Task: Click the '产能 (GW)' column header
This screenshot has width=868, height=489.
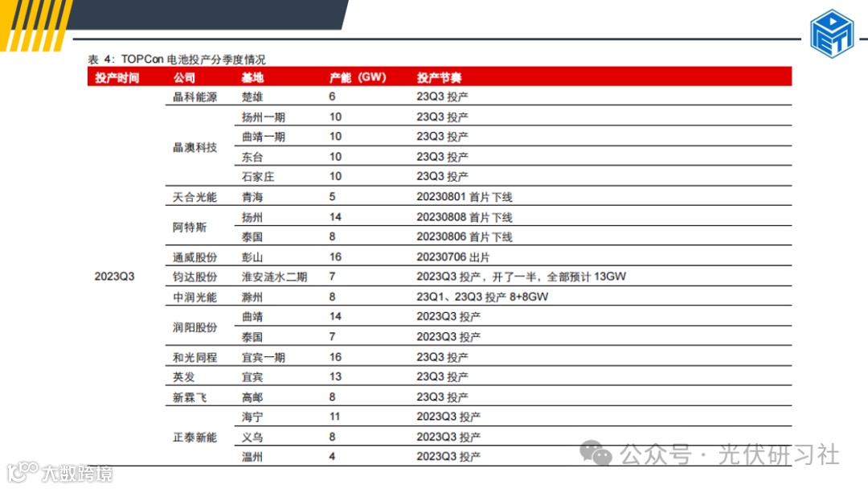Action: click(358, 77)
